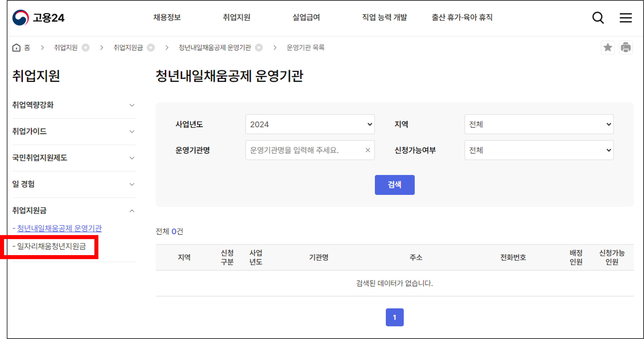Clear the 운영기관명 input with X

coord(368,150)
